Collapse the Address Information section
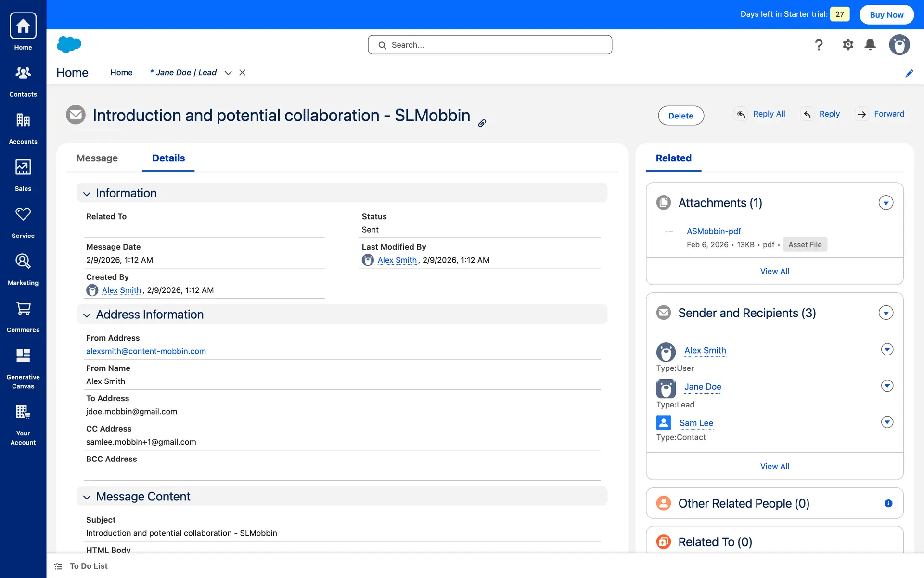Screen dimensions: 924x578 coord(87,315)
